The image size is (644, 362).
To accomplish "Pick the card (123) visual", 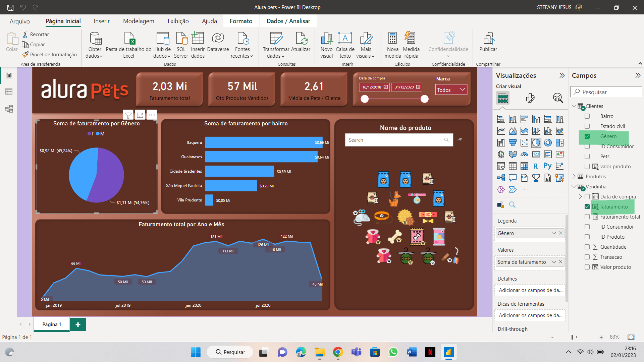I will pyautogui.click(x=536, y=154).
